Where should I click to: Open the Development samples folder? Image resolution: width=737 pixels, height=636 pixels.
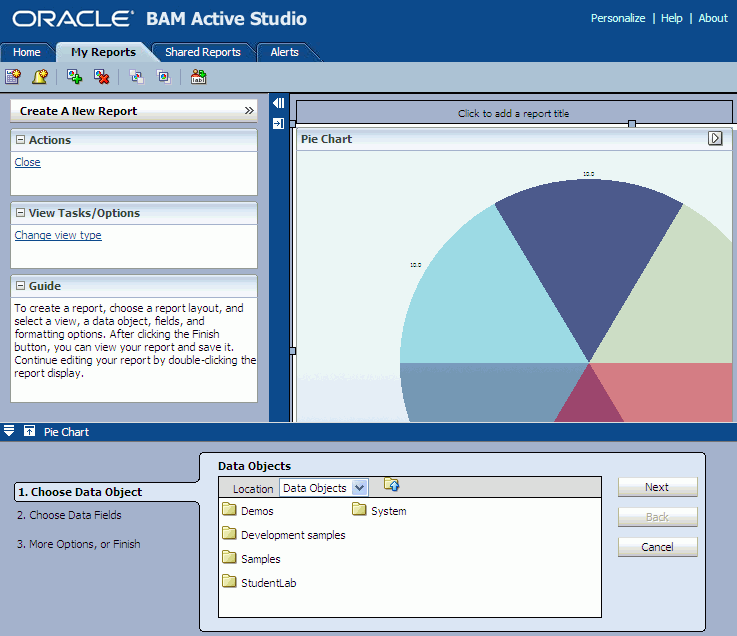(x=284, y=534)
